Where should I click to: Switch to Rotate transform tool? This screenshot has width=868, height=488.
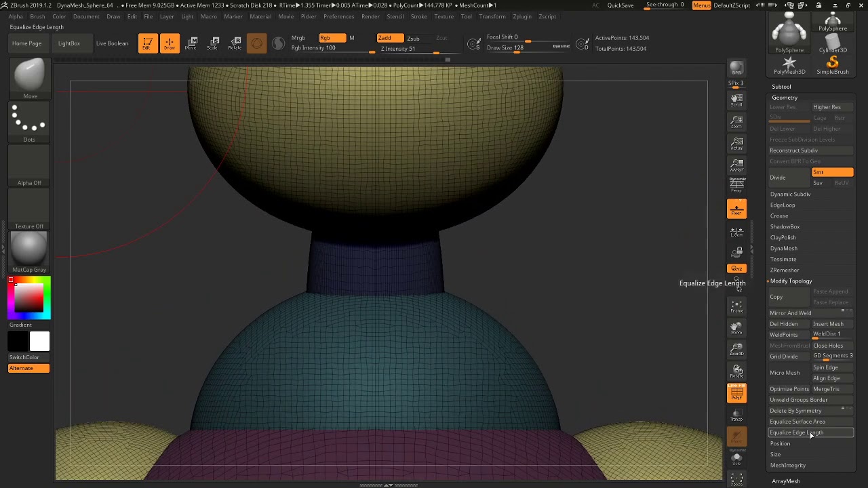[235, 43]
